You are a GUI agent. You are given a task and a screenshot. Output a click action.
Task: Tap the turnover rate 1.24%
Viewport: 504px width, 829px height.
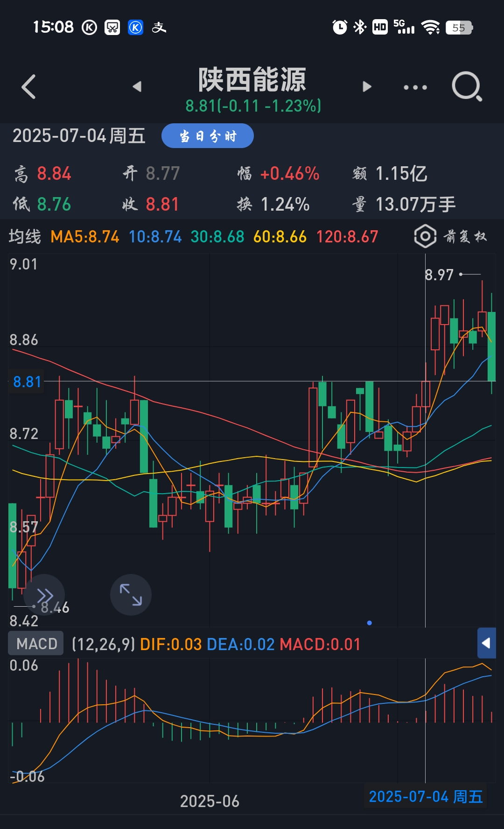(285, 205)
